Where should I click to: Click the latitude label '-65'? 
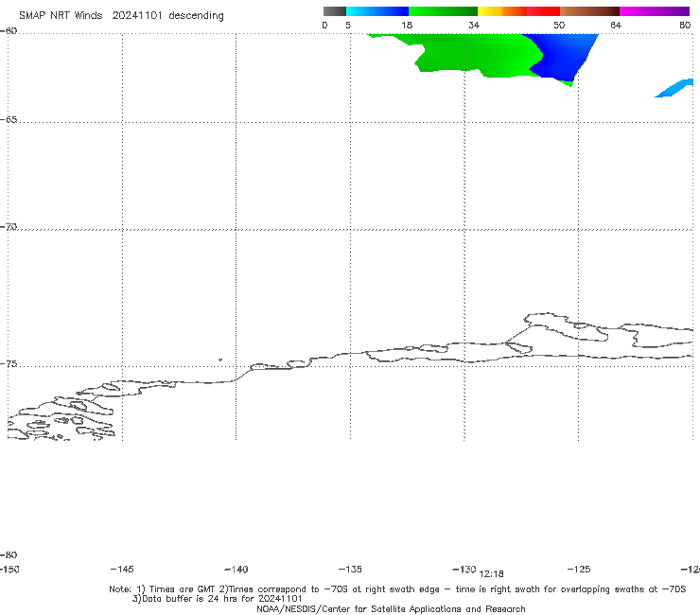[x=9, y=120]
